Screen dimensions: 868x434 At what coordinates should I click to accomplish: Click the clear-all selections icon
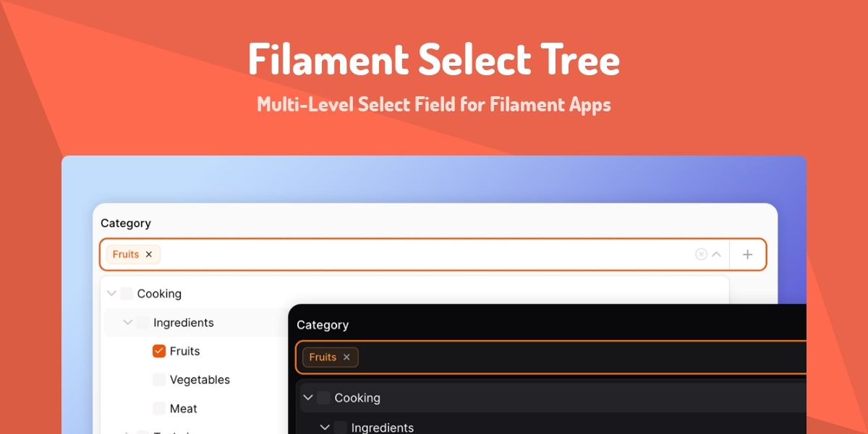[700, 254]
